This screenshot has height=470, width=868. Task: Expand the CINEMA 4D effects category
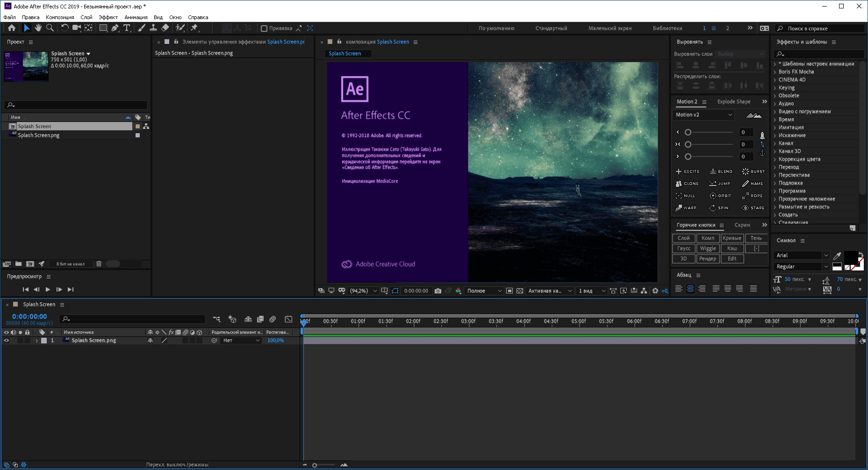pos(775,80)
